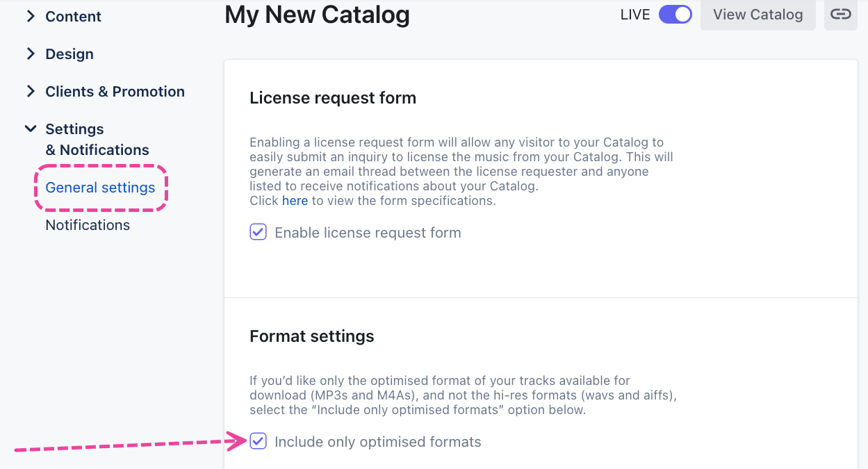Open General settings in the sidebar
Viewport: 868px width, 469px height.
click(100, 188)
